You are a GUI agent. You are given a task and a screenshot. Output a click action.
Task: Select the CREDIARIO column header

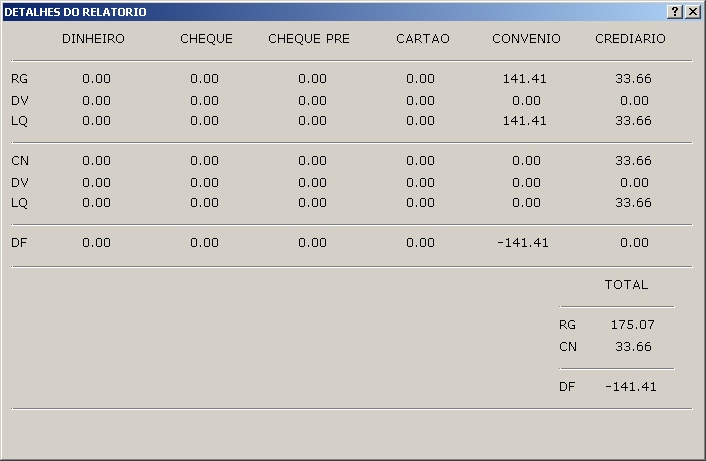632,39
